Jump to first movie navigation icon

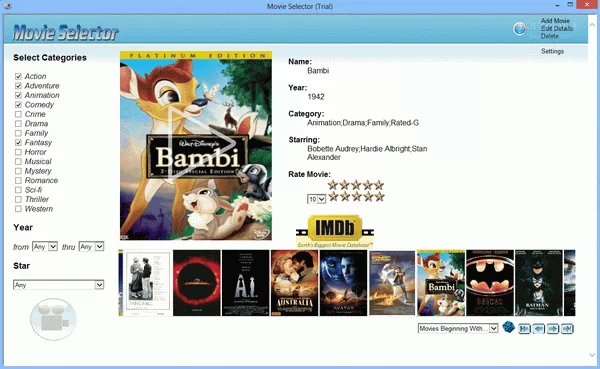[524, 329]
